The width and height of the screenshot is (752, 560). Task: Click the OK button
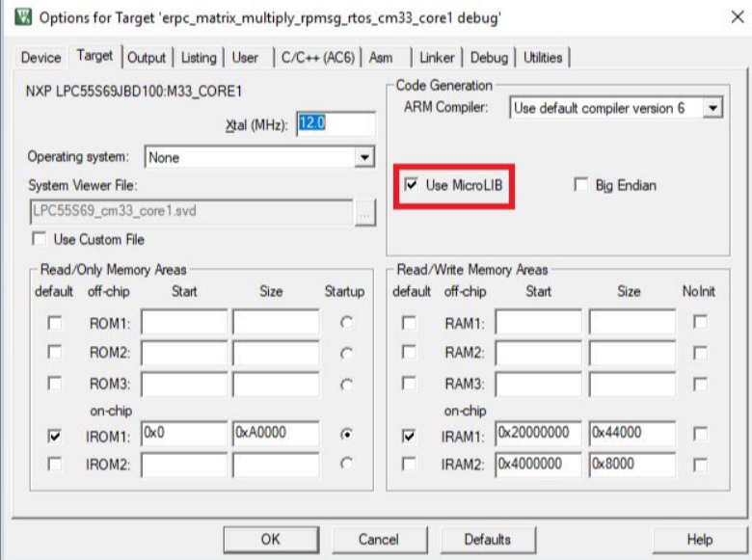(x=271, y=539)
